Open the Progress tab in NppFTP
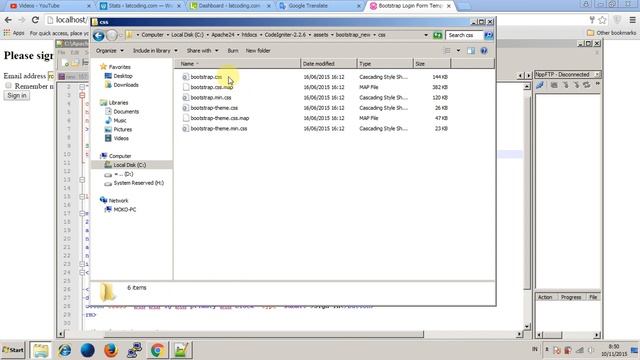Image resolution: width=640 pixels, height=360 pixels. tap(571, 297)
